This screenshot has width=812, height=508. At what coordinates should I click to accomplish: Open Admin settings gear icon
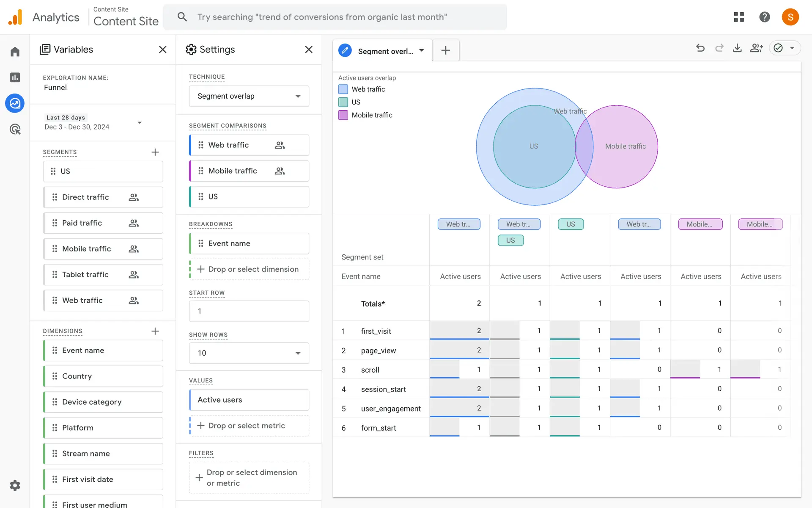(x=15, y=485)
